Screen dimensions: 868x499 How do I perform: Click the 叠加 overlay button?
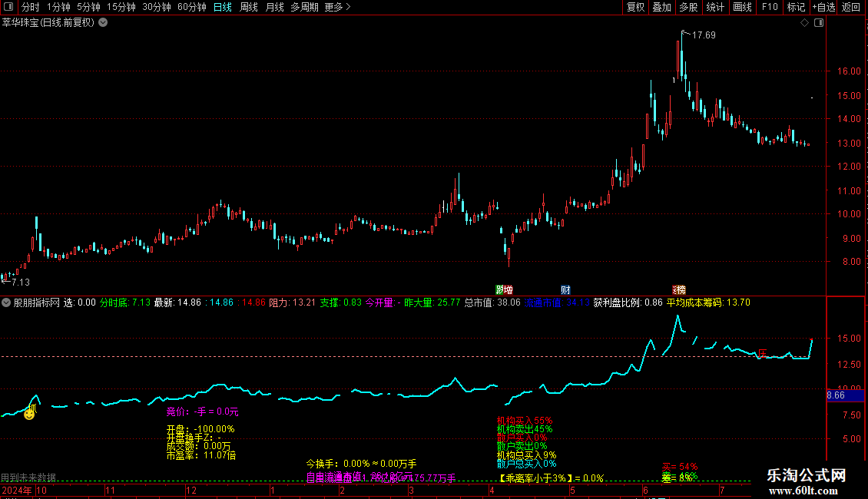pyautogui.click(x=662, y=7)
